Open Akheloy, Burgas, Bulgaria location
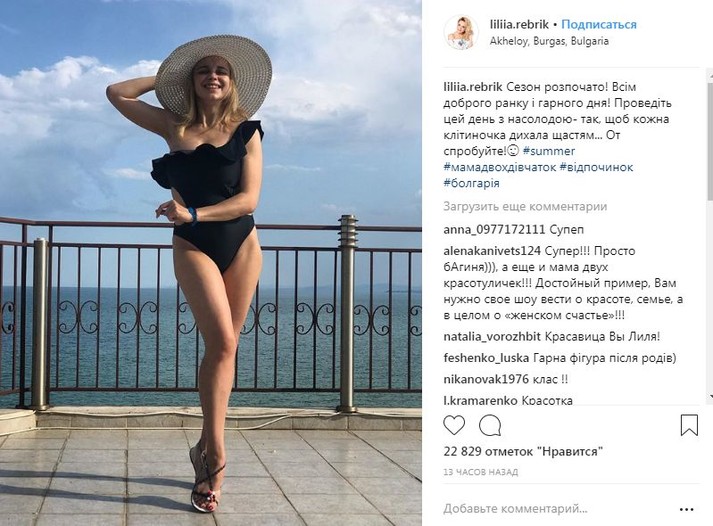This screenshot has width=713, height=526. [549, 41]
